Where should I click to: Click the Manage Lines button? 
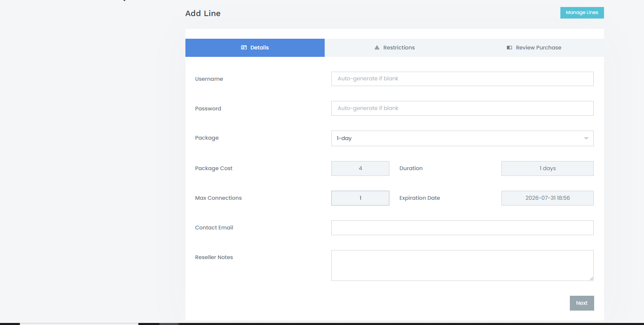point(582,13)
